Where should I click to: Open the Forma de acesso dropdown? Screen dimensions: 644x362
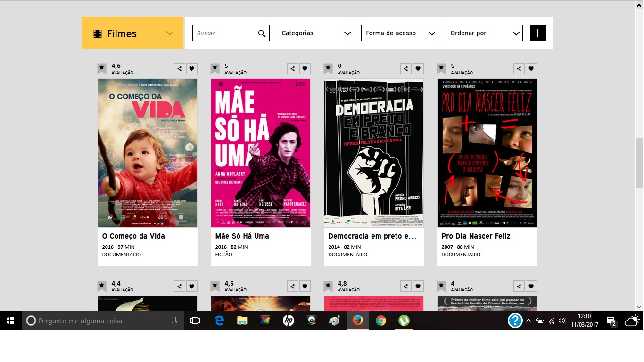coord(400,33)
